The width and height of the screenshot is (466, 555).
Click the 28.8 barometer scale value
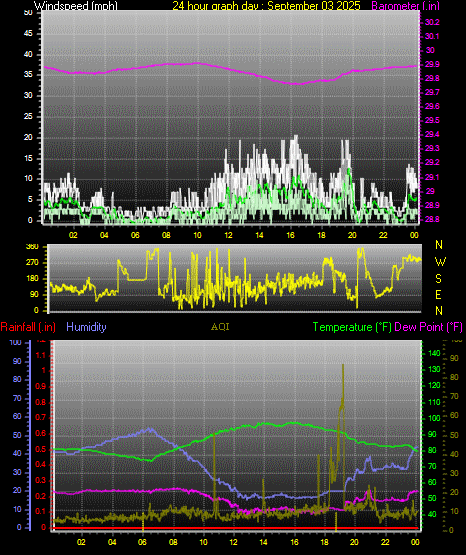[x=432, y=219]
